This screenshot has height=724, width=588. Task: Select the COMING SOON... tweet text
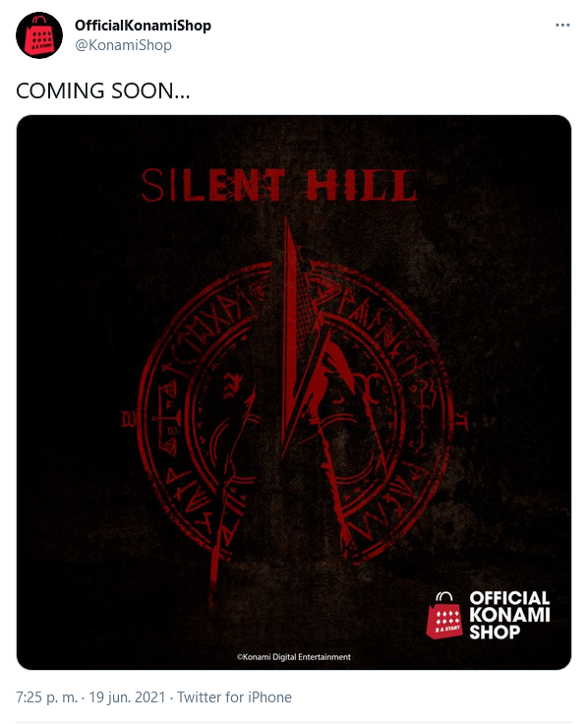point(103,90)
